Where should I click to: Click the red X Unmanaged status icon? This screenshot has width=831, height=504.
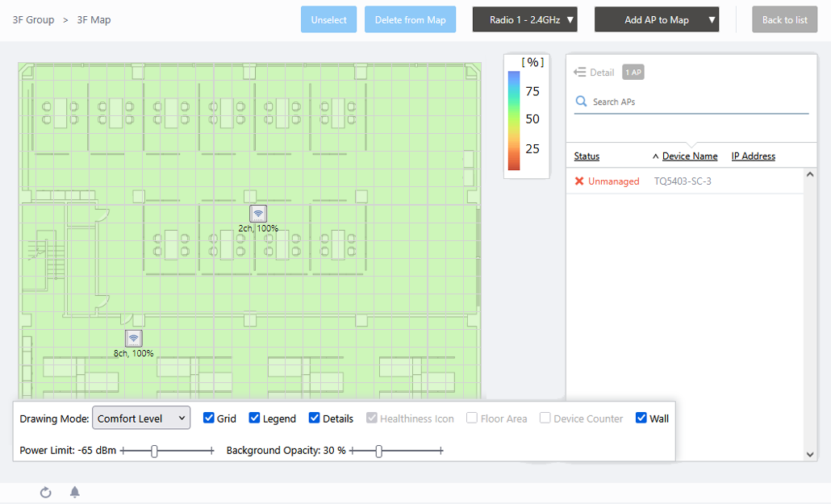click(579, 181)
